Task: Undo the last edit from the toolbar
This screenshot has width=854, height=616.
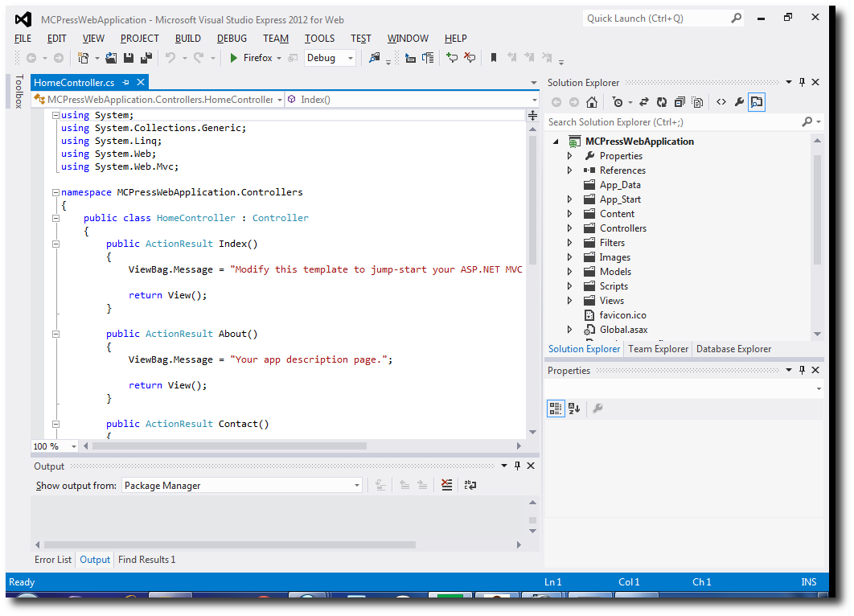Action: point(170,58)
